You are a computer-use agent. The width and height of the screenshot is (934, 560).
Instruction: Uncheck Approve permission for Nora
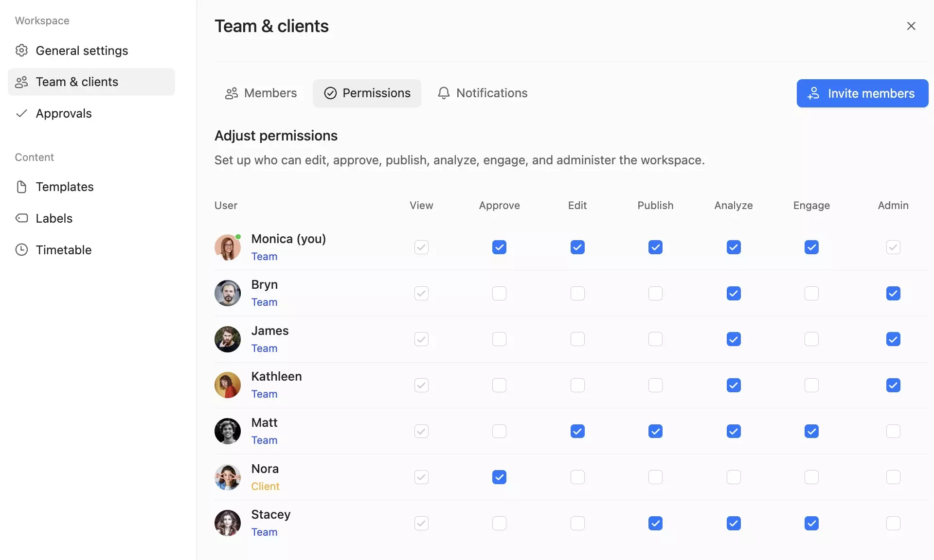[499, 477]
